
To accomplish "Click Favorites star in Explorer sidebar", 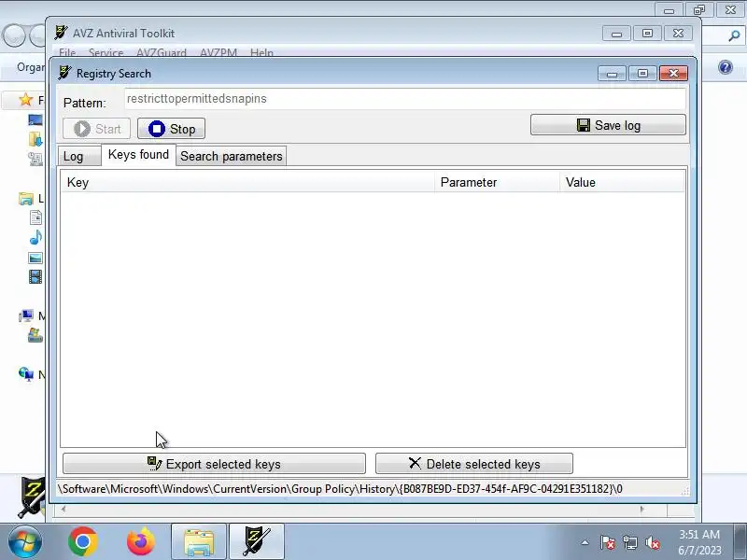I will coord(26,100).
